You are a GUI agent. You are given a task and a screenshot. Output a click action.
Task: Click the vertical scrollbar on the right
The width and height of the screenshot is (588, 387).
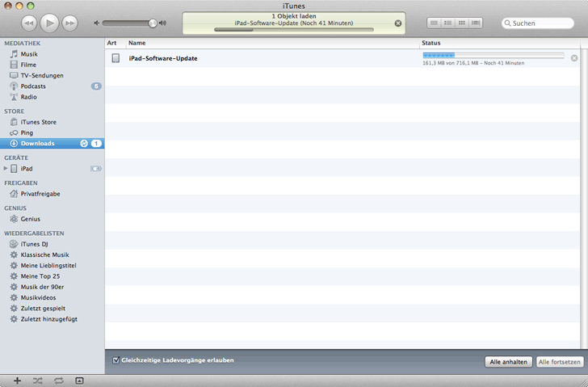tap(584, 199)
